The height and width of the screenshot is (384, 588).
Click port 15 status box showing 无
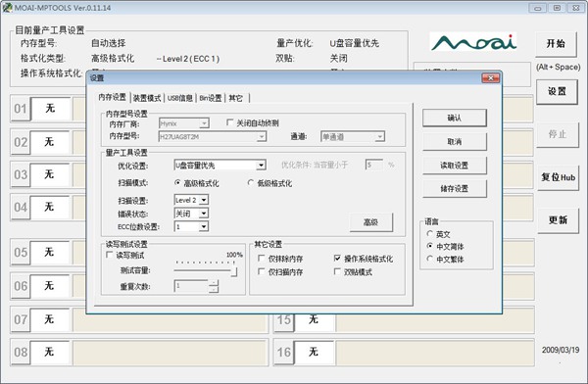click(314, 322)
